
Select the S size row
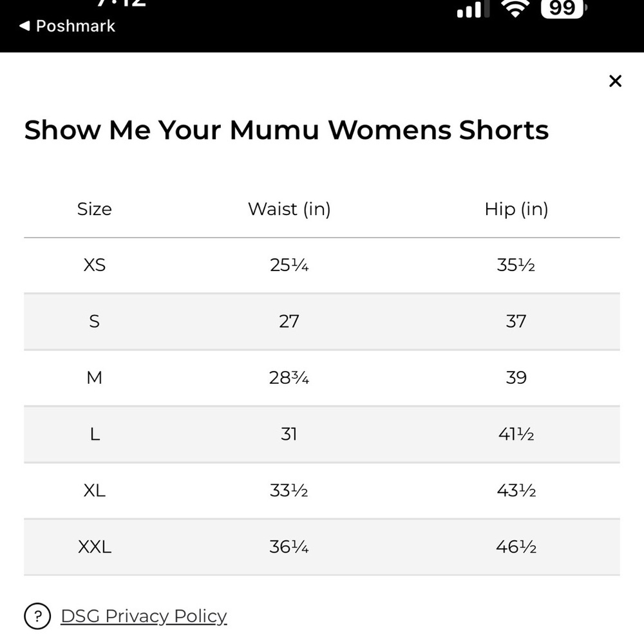[x=95, y=321]
